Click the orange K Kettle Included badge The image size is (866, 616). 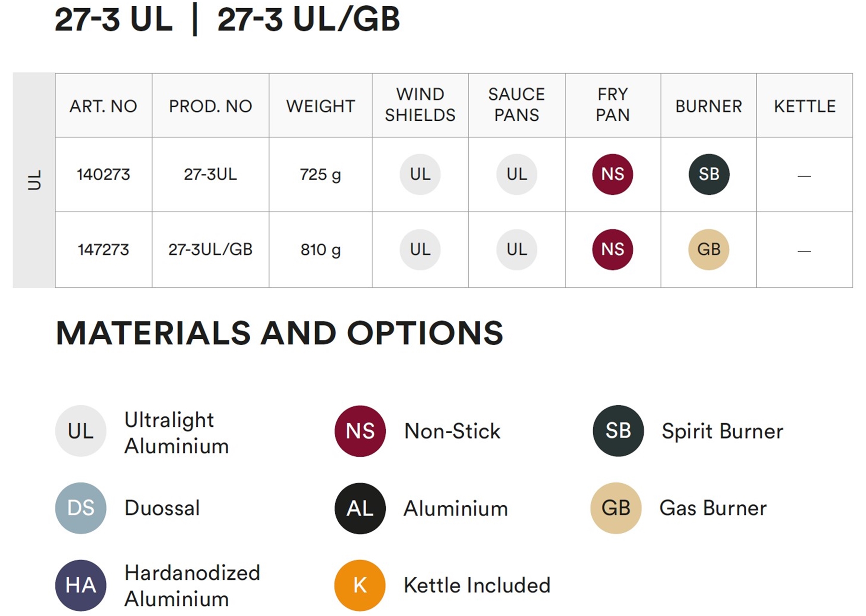point(360,585)
